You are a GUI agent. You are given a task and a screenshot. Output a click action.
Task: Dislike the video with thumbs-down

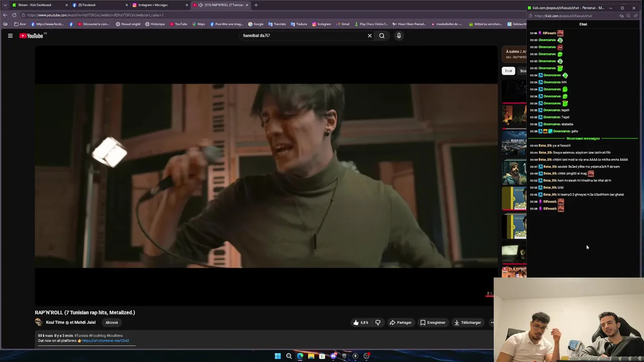378,322
